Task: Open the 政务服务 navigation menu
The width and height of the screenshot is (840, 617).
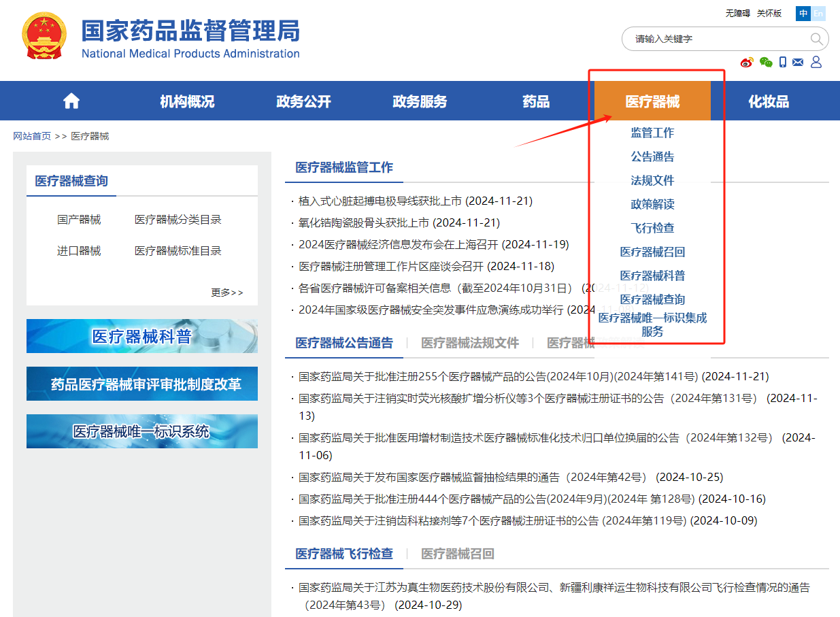Action: pos(420,101)
